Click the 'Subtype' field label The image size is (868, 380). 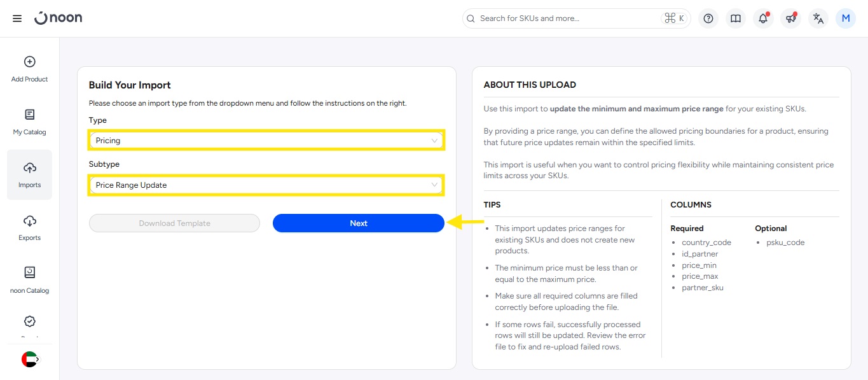point(104,164)
